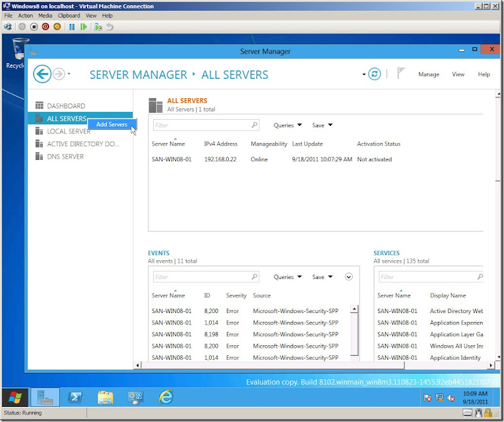Open the Save dropdown in Events panel
Screen dimensions: 504x422
tap(323, 277)
